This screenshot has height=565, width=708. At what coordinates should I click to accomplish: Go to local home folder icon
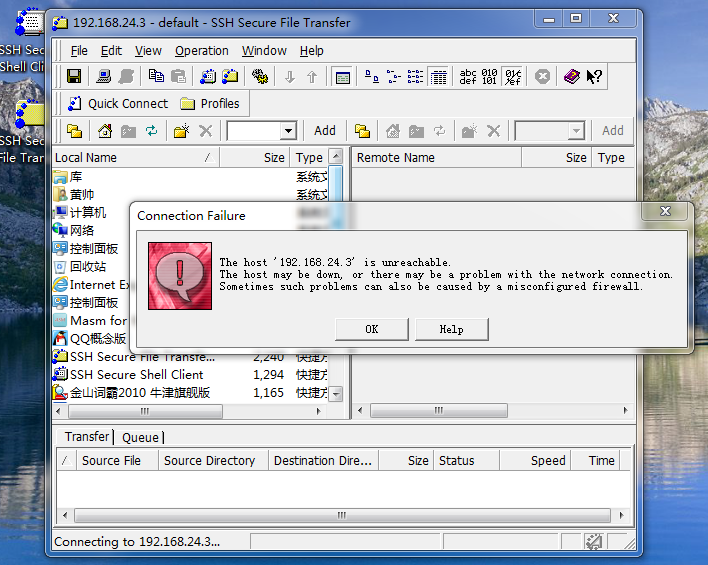click(105, 131)
